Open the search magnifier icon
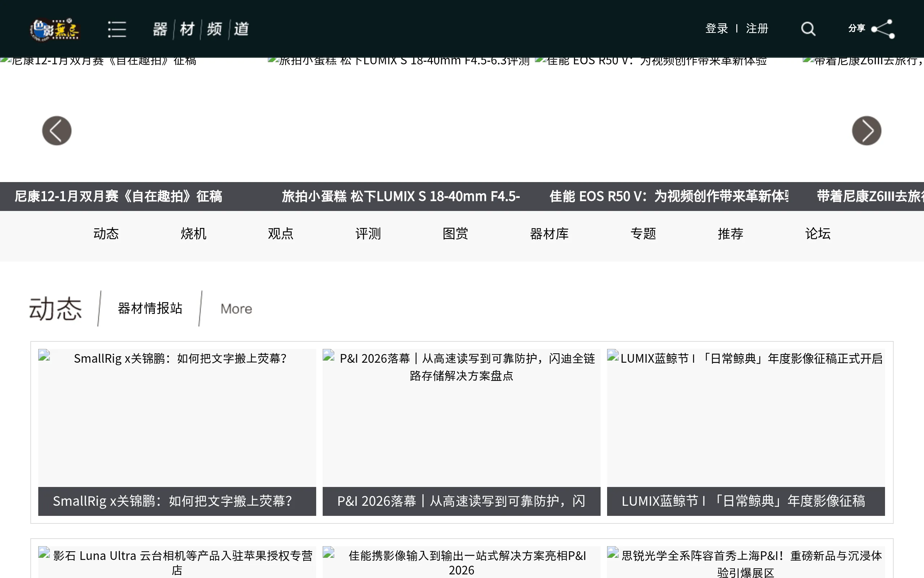This screenshot has height=578, width=924. click(808, 29)
